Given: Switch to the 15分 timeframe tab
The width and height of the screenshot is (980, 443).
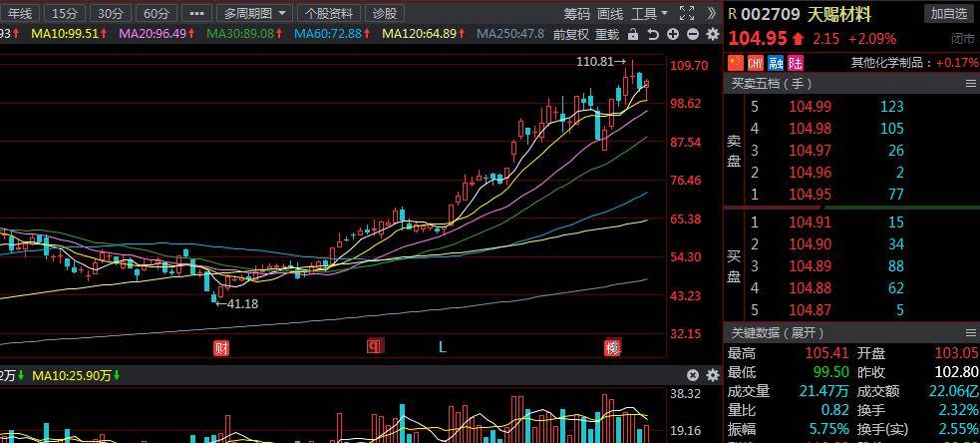Looking at the screenshot, I should pos(64,13).
